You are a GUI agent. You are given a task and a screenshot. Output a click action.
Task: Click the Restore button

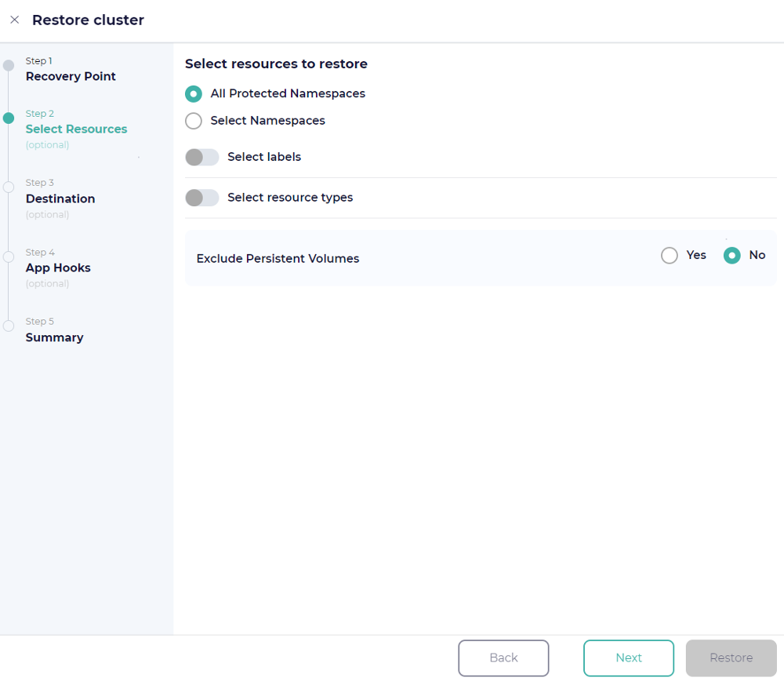click(x=731, y=658)
